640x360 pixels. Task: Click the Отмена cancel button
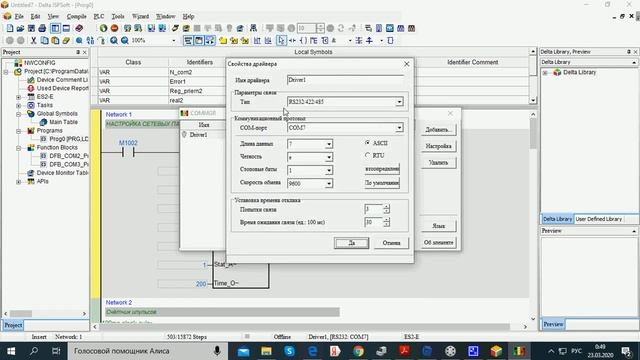(391, 243)
